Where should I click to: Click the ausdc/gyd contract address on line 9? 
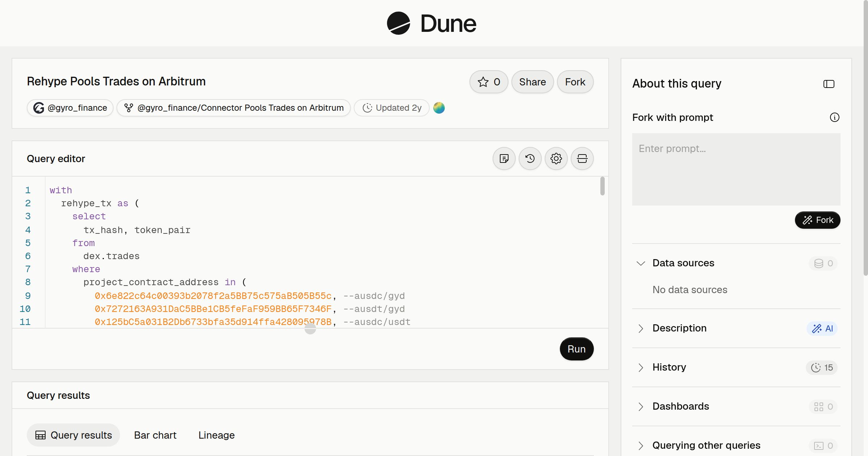[x=213, y=296]
